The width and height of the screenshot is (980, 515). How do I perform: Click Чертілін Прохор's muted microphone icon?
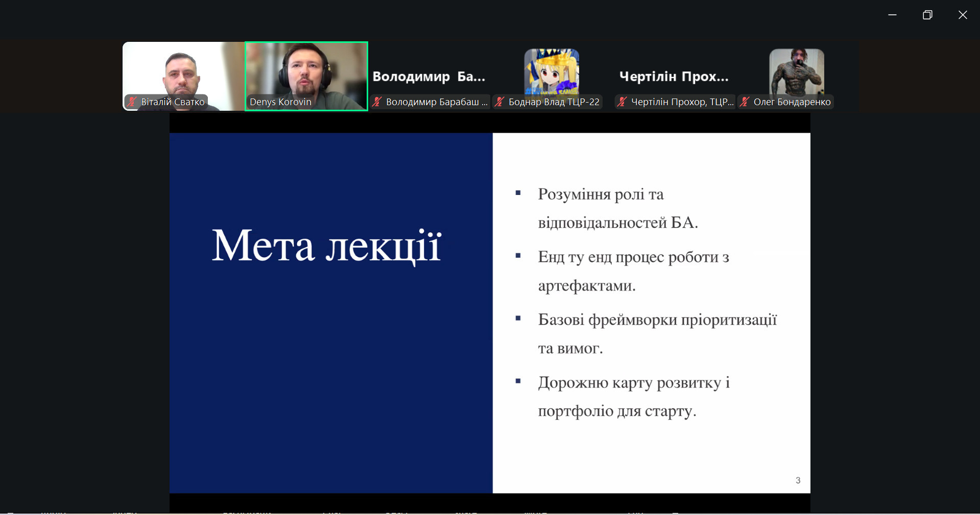tap(622, 102)
